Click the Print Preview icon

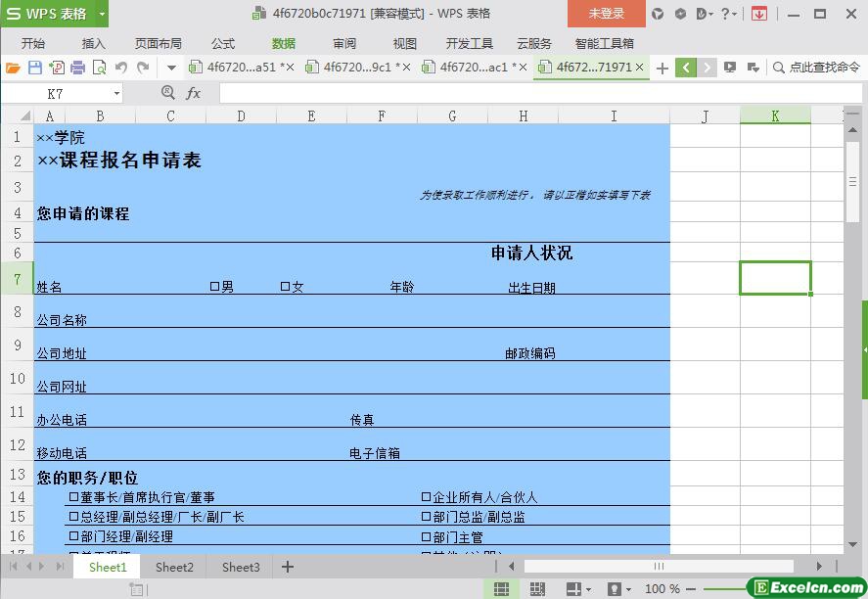pyautogui.click(x=99, y=68)
